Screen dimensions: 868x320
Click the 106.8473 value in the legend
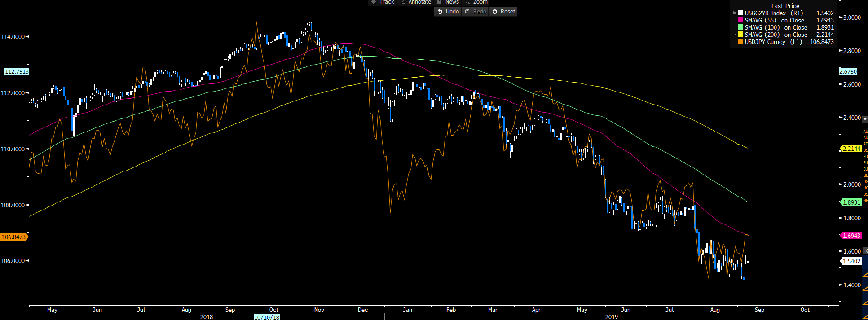(x=822, y=42)
